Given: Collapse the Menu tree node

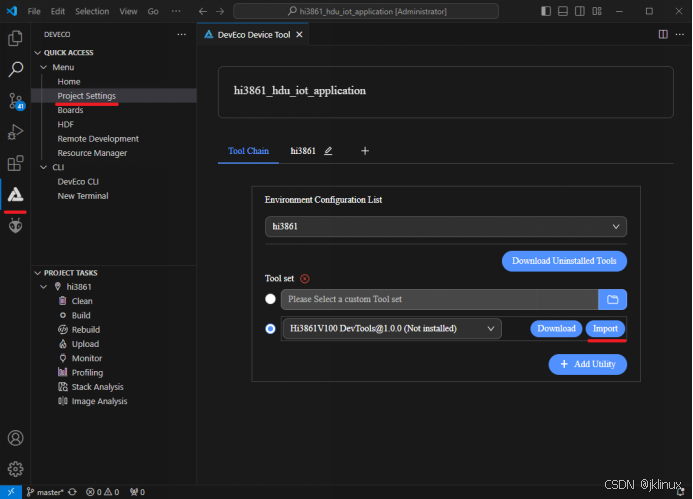Looking at the screenshot, I should [43, 67].
